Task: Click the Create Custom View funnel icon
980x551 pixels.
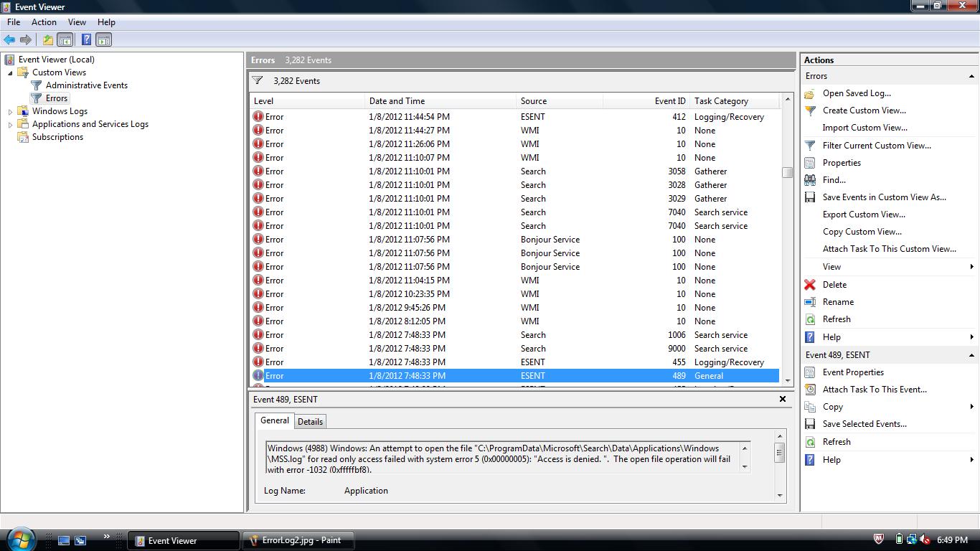Action: pos(810,110)
